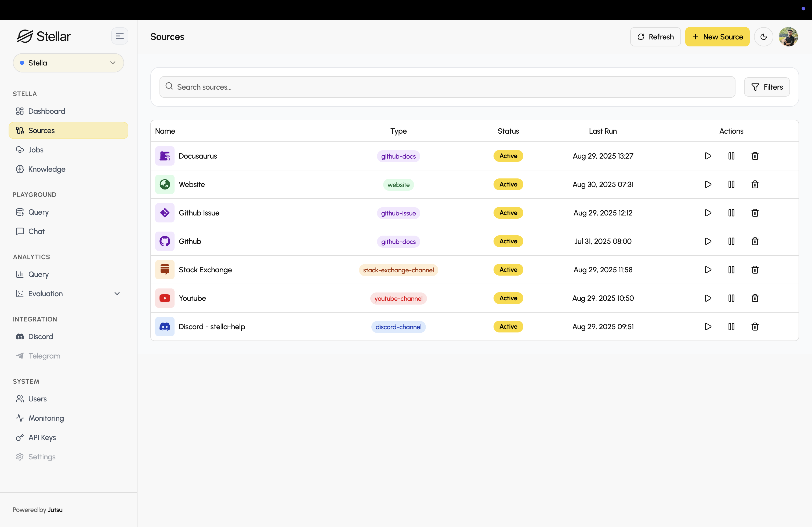Delete the Stack Exchange source

pos(755,270)
